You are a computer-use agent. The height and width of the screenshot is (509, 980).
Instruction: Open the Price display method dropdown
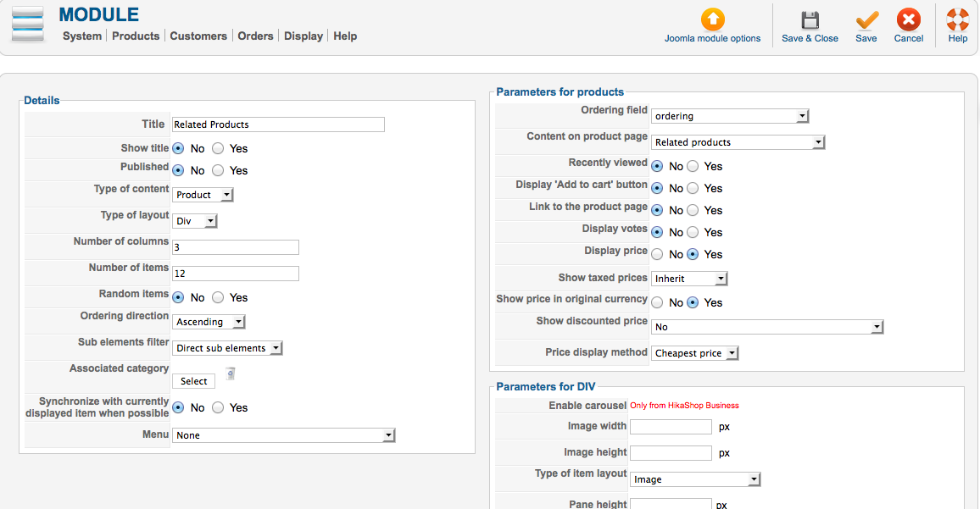(x=695, y=353)
